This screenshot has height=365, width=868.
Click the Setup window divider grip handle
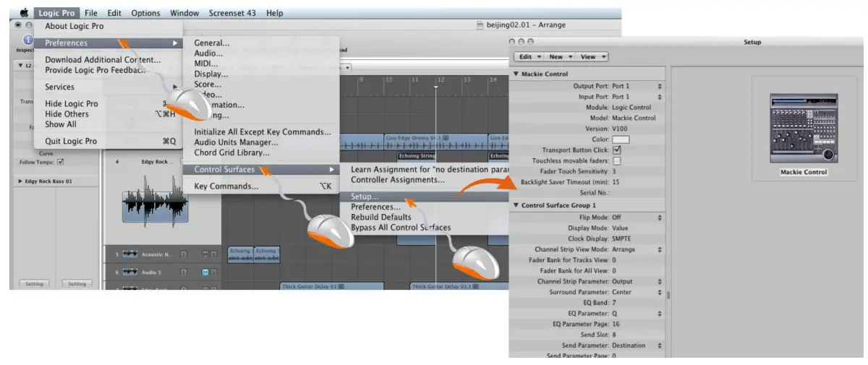point(668,295)
